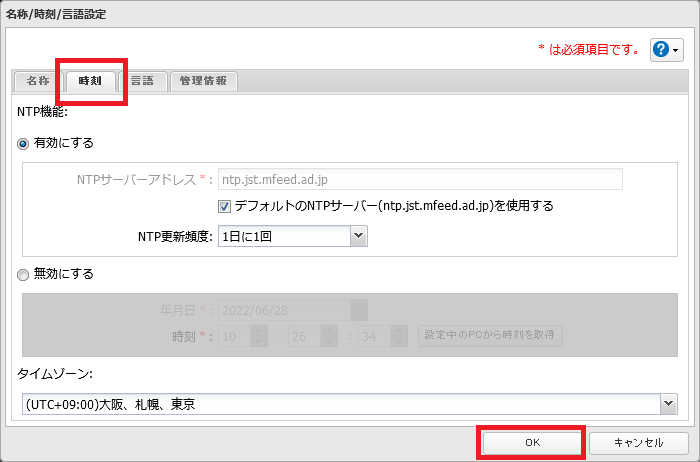The image size is (700, 462).
Task: Click the 年月日 date field
Action: 283,310
